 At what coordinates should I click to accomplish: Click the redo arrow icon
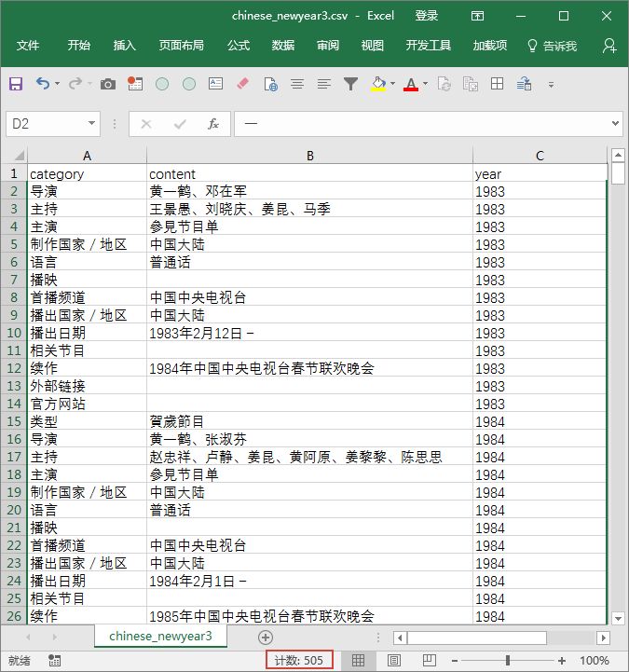75,83
